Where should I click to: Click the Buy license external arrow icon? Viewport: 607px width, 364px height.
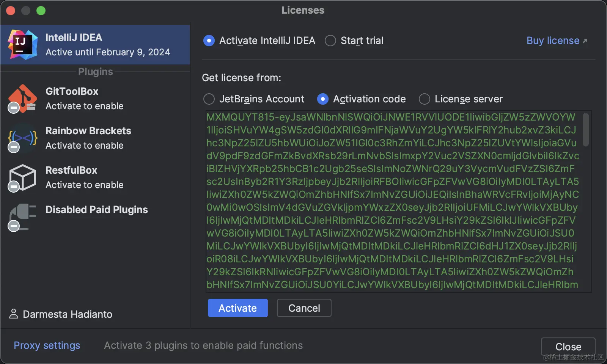(585, 41)
